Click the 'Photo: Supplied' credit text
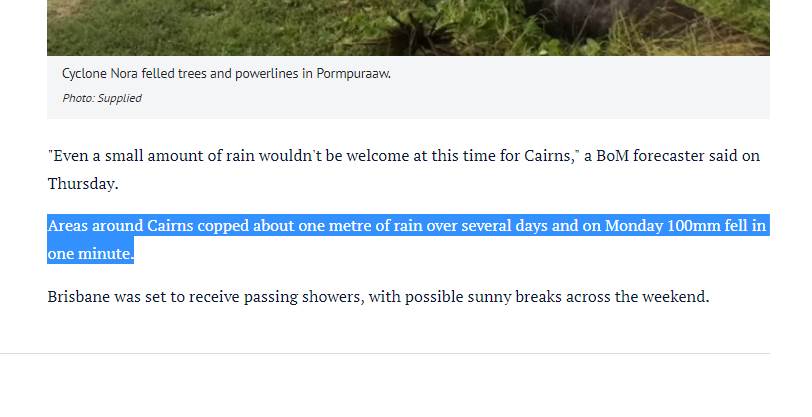The width and height of the screenshot is (812, 417). (102, 98)
